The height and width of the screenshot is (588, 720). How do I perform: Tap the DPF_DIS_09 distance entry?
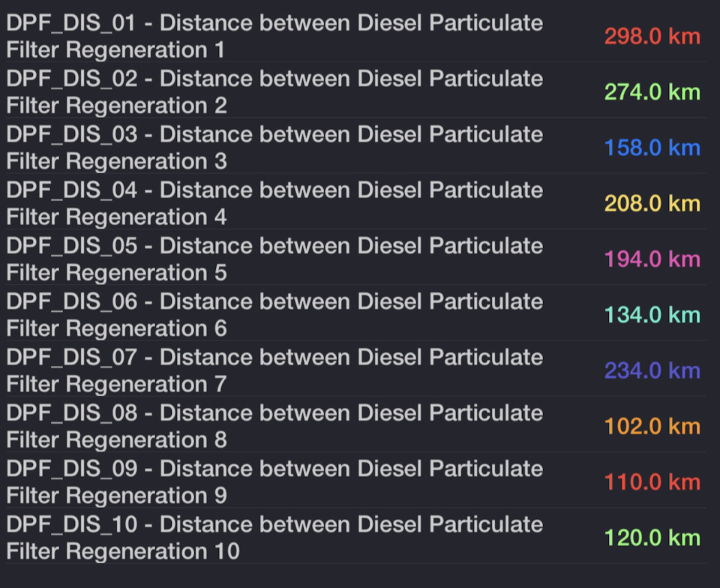(274, 481)
